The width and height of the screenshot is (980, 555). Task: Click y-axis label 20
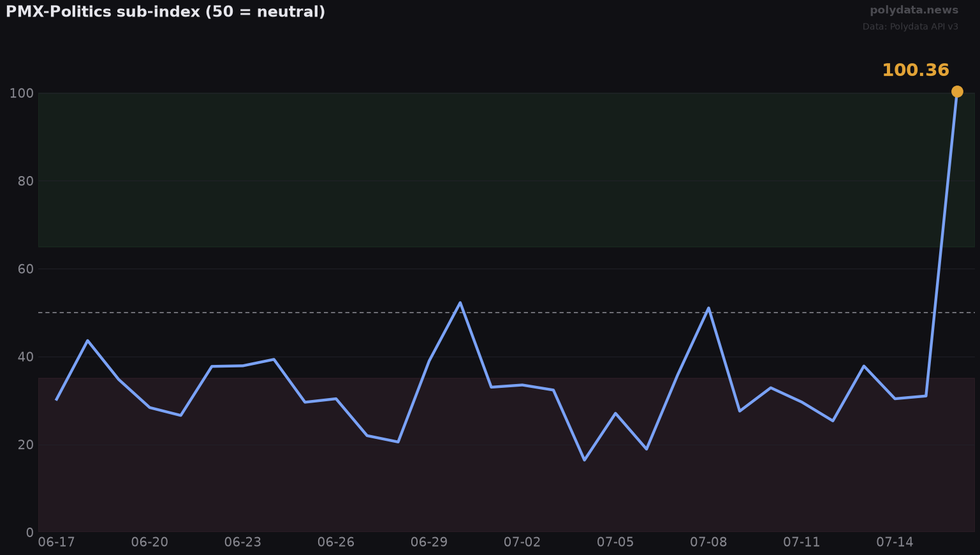tap(26, 445)
